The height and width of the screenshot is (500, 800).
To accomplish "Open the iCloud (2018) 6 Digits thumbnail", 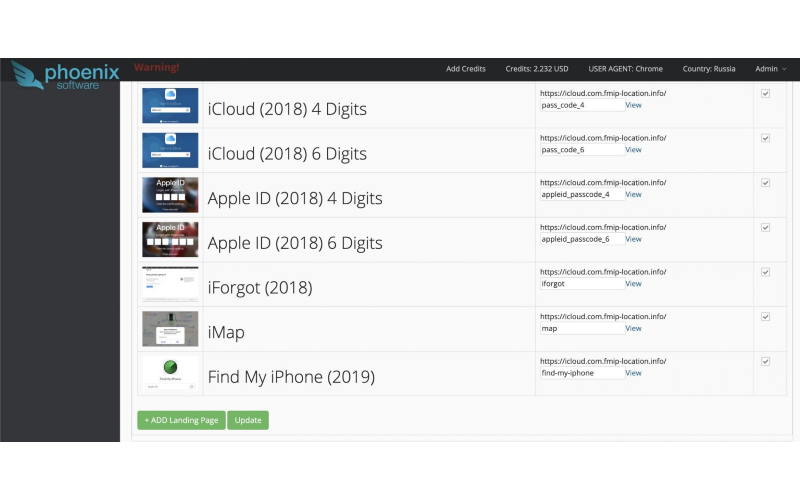I will point(170,150).
